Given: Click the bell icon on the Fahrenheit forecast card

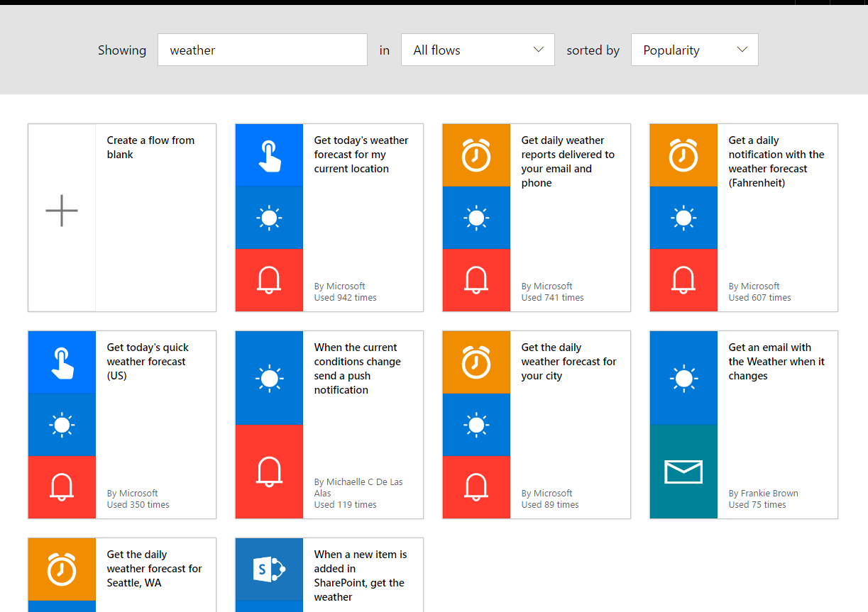Looking at the screenshot, I should point(683,280).
